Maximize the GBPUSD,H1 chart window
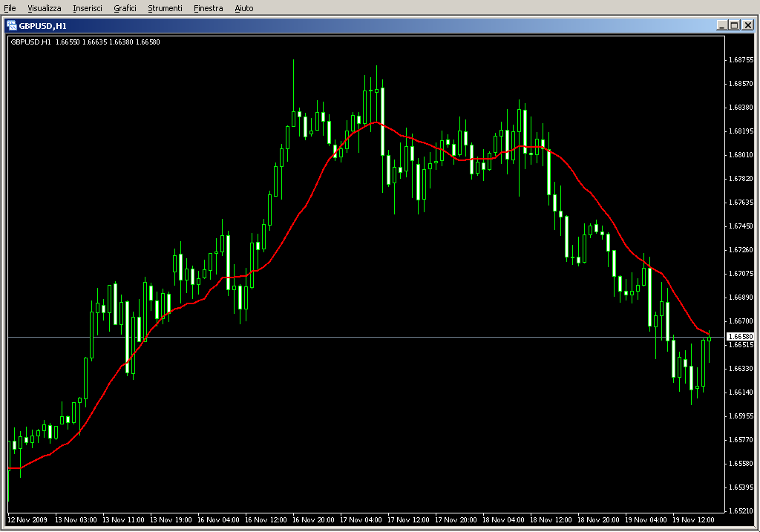This screenshot has width=760, height=532. point(734,25)
